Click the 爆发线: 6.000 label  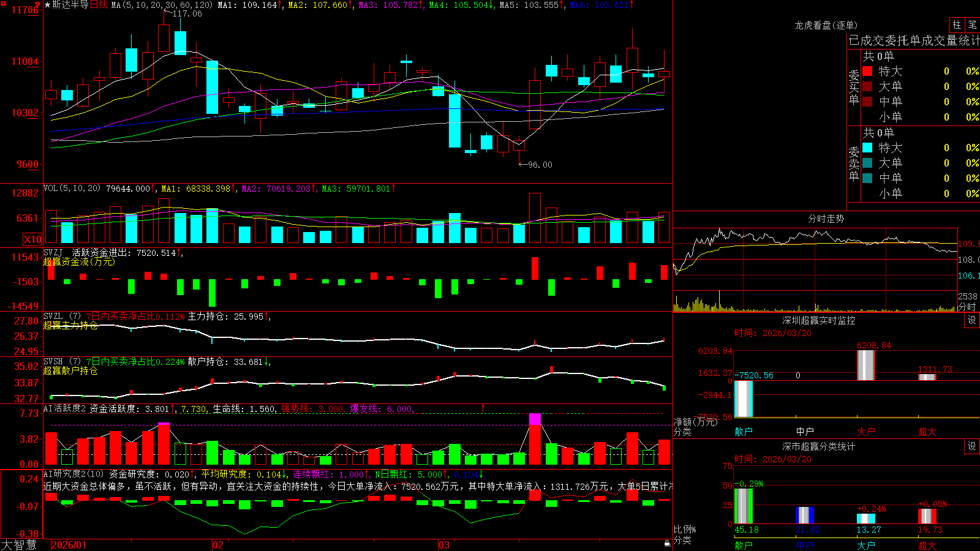coord(381,408)
